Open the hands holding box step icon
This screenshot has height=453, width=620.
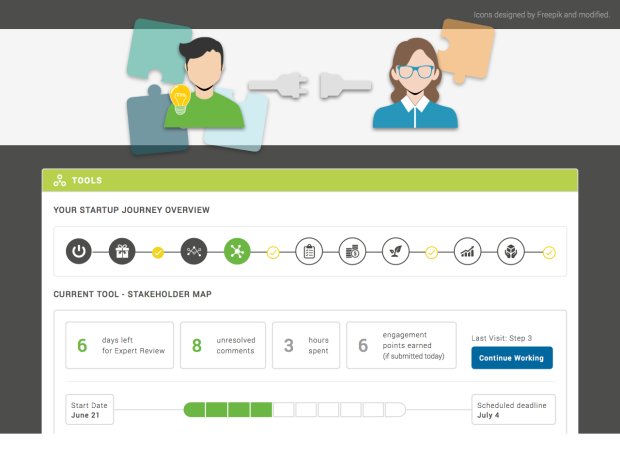[x=511, y=251]
